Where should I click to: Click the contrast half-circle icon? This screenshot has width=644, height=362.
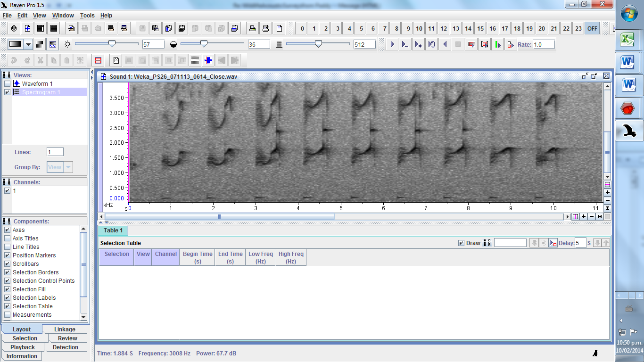[173, 44]
